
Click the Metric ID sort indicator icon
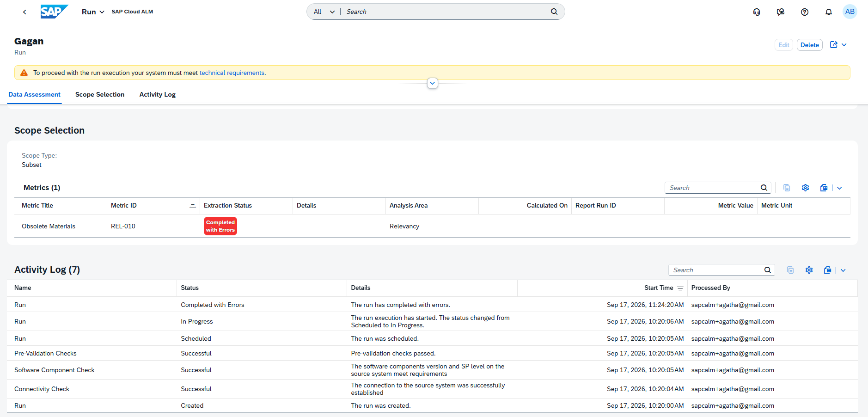tap(193, 206)
